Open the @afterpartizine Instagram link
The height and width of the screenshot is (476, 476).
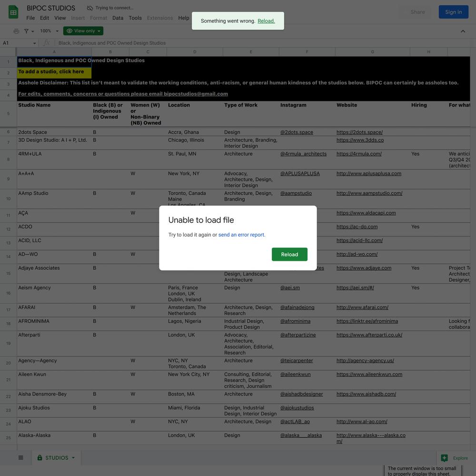pyautogui.click(x=298, y=335)
